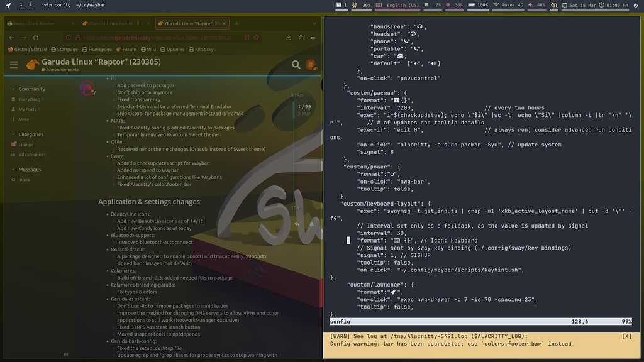Expand 'More' under the Community section
The width and height of the screenshot is (644, 362).
[23, 118]
